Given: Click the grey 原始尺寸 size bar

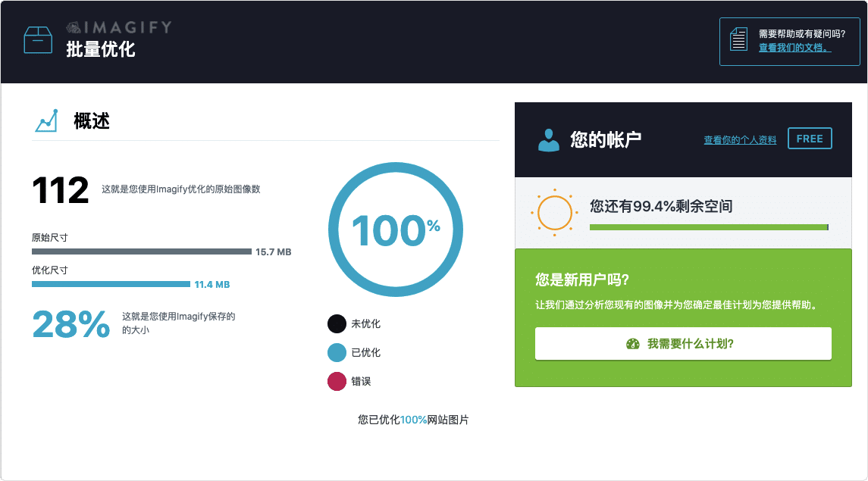Looking at the screenshot, I should tap(142, 251).
